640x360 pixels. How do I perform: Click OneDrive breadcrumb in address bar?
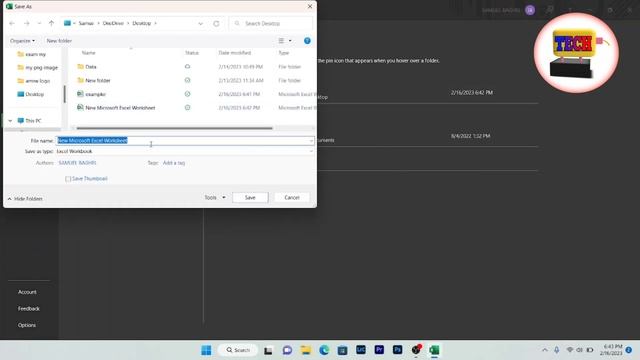113,23
